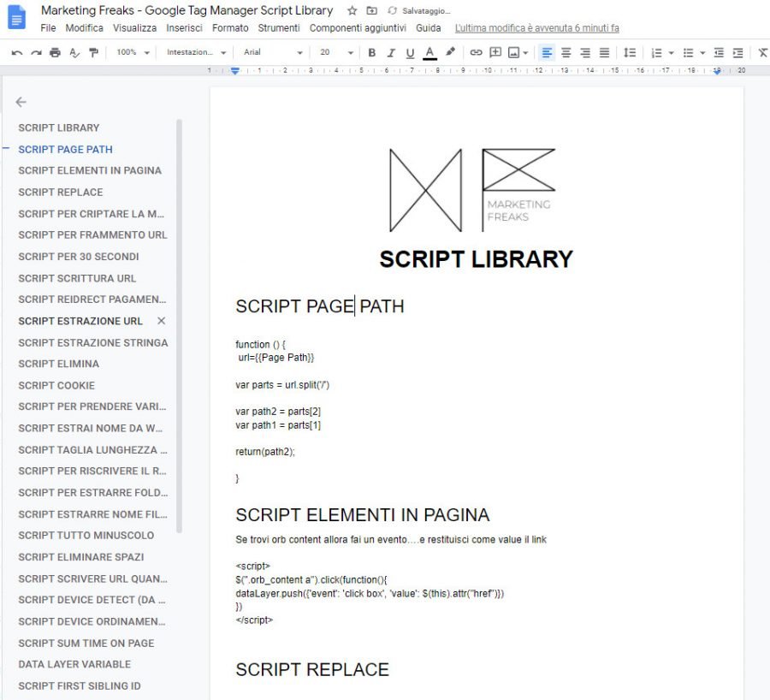Go to SCRIPT REPLACE outline entry
Screen dimensions: 770x700
point(61,192)
